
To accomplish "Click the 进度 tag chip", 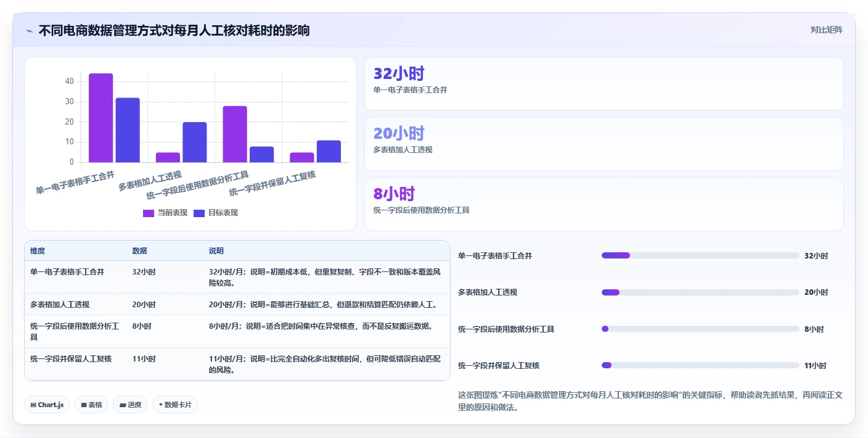I will tap(130, 405).
